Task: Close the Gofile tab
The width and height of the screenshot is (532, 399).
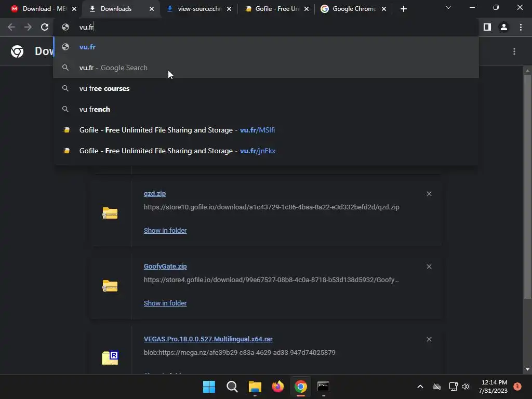Action: point(307,9)
